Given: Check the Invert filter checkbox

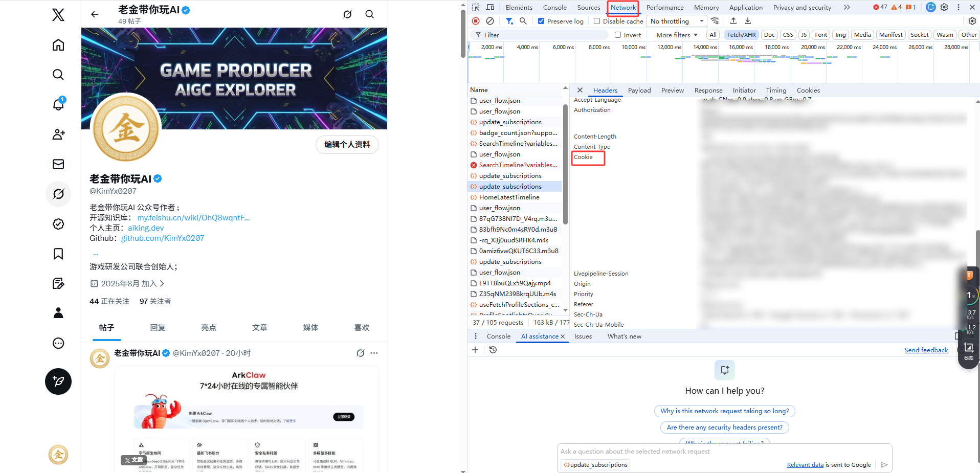Looking at the screenshot, I should [x=618, y=35].
